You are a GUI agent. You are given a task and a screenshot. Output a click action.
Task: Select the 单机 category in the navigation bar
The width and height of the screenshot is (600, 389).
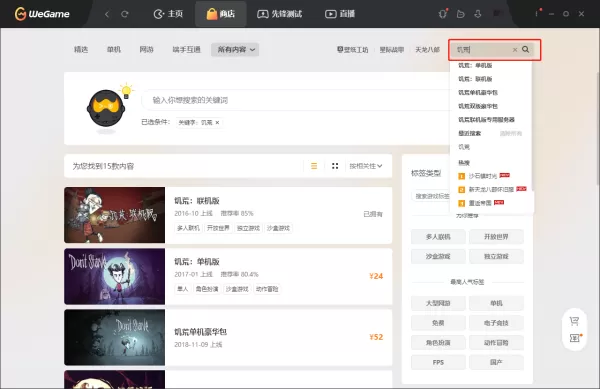coord(114,49)
